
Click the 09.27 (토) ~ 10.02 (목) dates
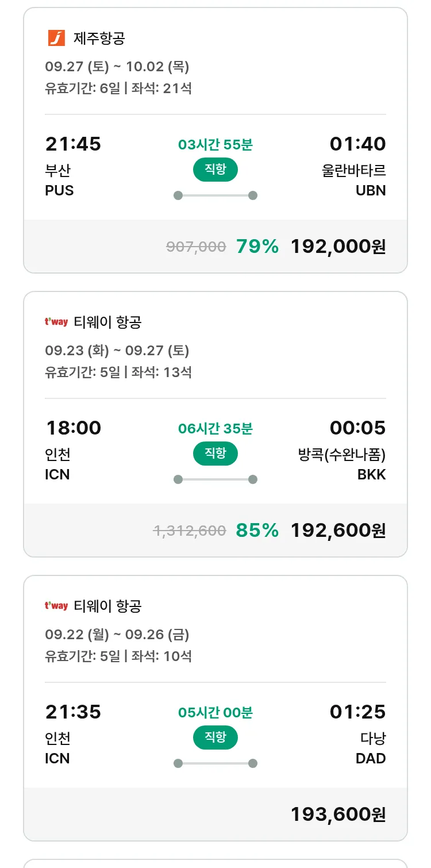(x=117, y=67)
